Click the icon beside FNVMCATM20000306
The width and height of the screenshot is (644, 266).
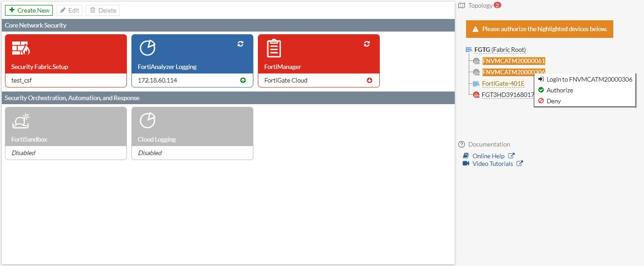[x=476, y=72]
